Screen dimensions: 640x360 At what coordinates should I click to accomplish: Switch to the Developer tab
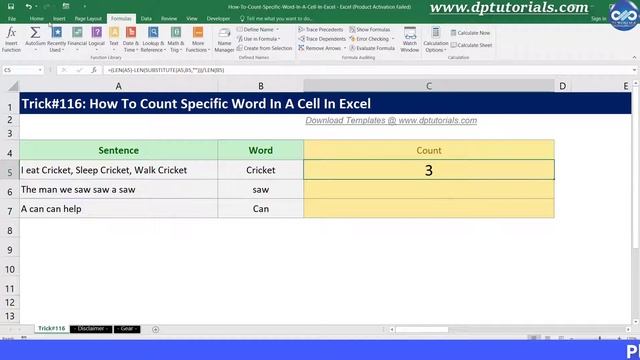tap(218, 19)
